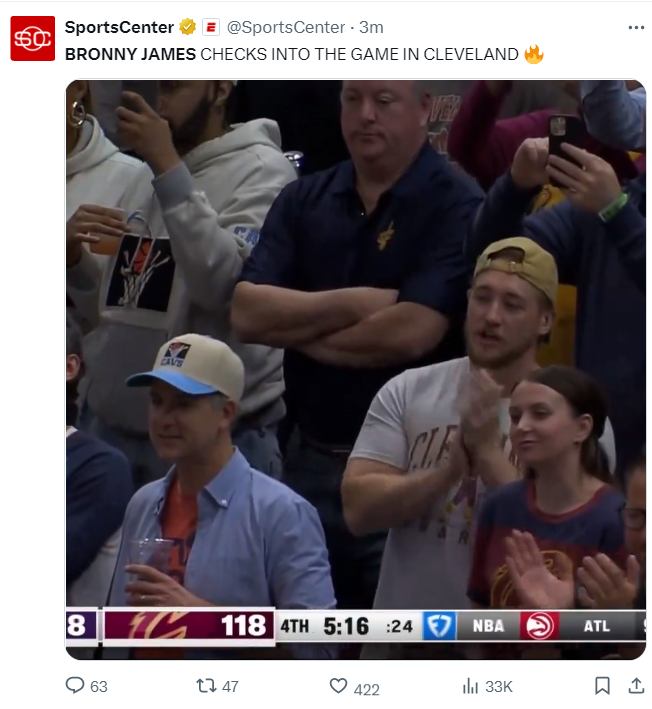Viewport: 652px width, 709px height.
Task: Play the Bronny James video clip
Action: (x=356, y=369)
